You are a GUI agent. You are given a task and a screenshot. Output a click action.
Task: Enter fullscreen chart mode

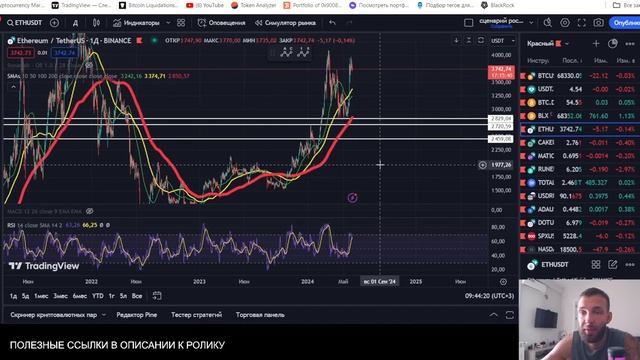click(582, 23)
